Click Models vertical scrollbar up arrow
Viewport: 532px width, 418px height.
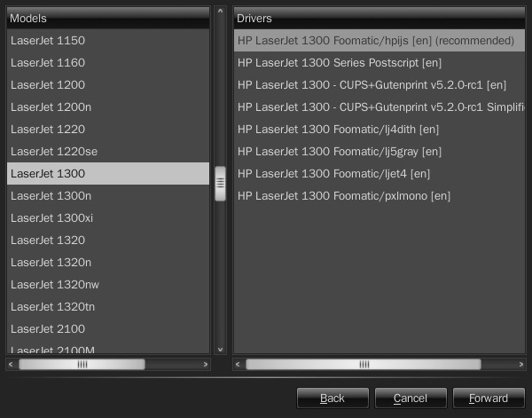click(x=220, y=12)
